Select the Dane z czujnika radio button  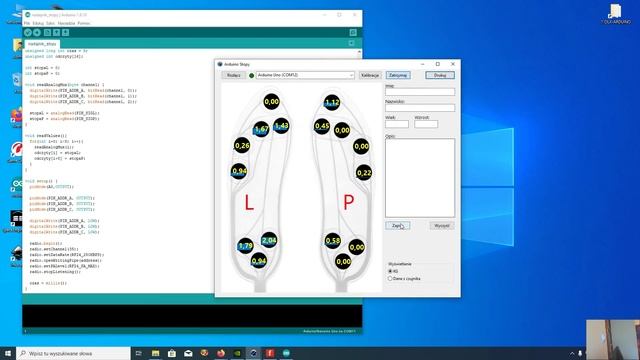coord(390,278)
